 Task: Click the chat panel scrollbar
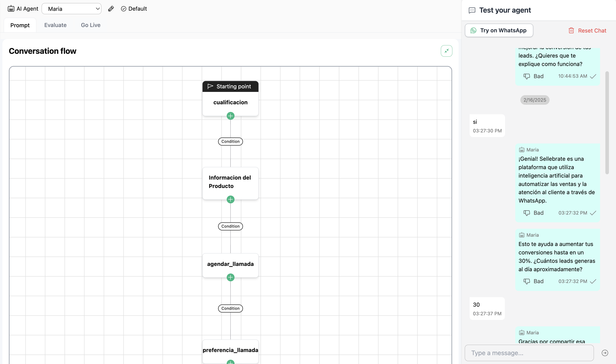tap(607, 123)
